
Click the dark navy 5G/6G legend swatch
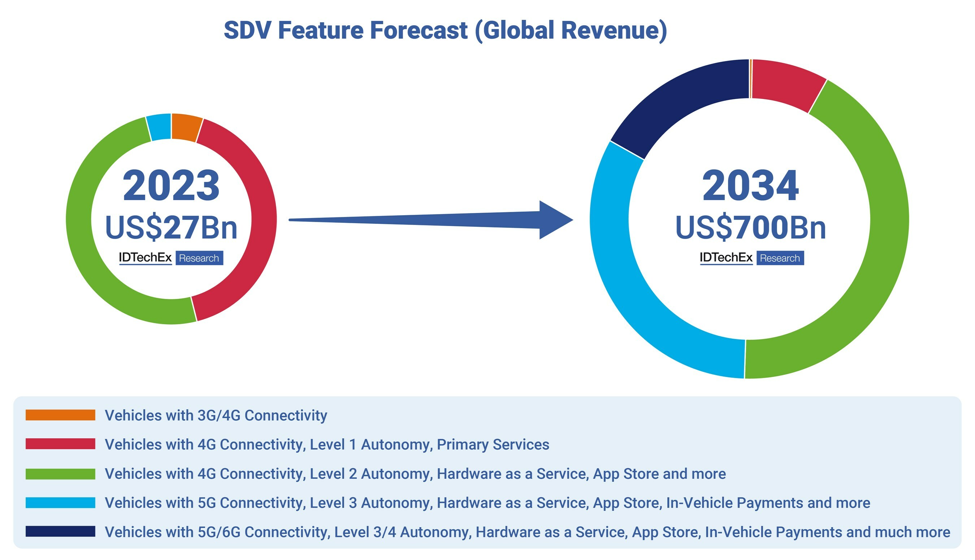click(x=60, y=531)
